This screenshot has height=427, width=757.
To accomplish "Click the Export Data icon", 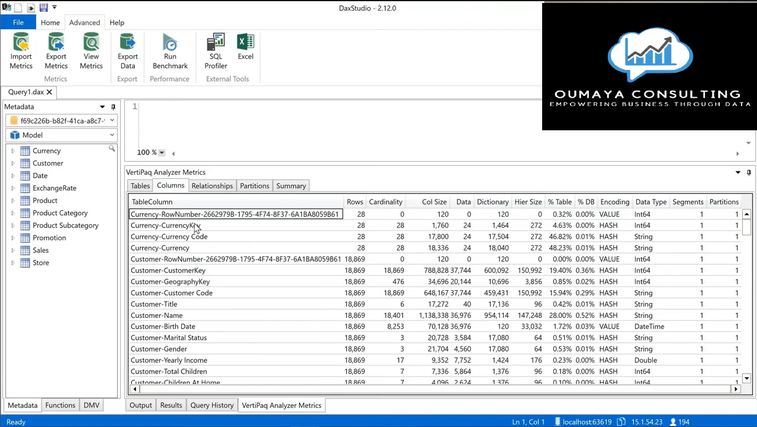I will click(x=127, y=49).
